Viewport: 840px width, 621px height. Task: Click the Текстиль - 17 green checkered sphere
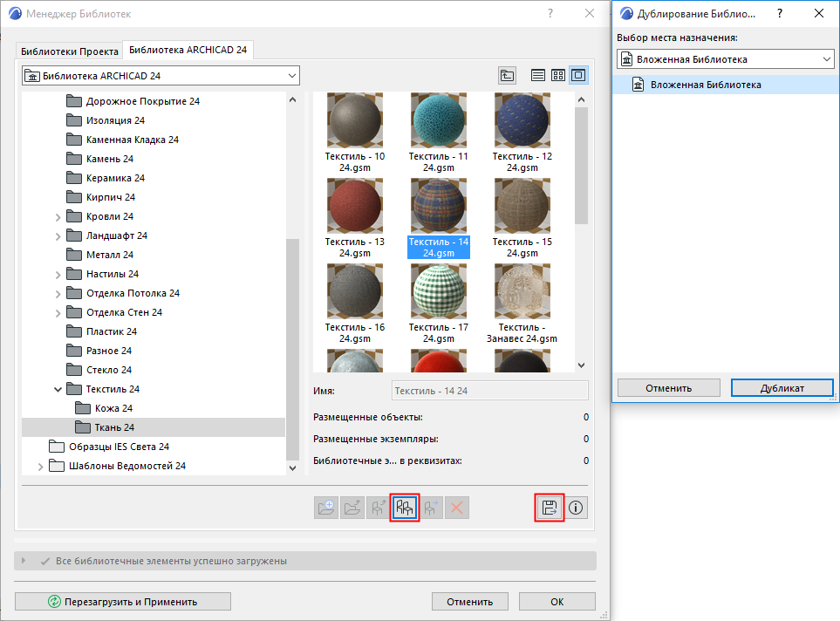(x=439, y=291)
